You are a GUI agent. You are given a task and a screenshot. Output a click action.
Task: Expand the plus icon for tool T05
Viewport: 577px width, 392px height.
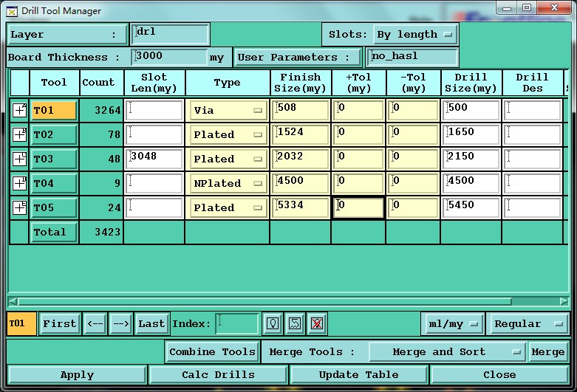(19, 207)
